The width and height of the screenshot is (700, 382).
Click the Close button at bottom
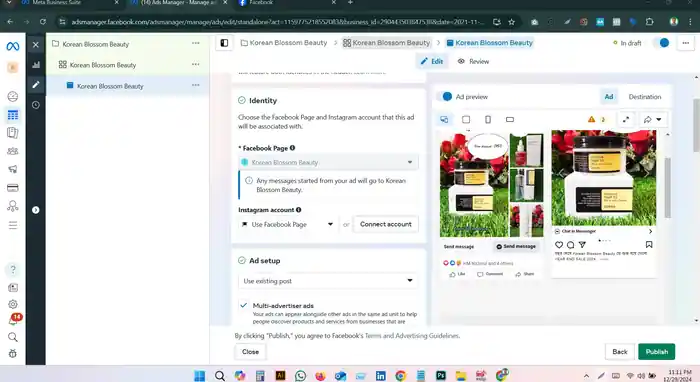250,352
